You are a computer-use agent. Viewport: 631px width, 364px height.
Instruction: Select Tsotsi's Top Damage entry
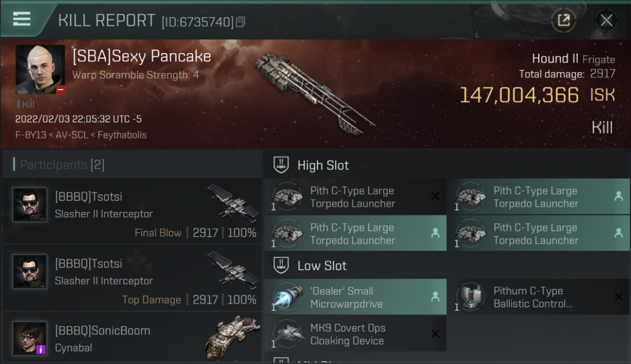pos(132,278)
